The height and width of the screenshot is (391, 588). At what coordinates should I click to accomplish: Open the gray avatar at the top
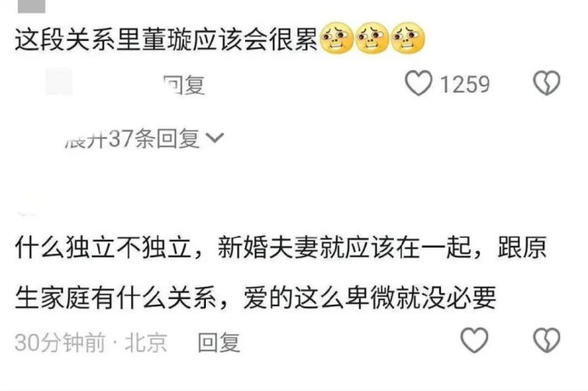tap(31, 6)
